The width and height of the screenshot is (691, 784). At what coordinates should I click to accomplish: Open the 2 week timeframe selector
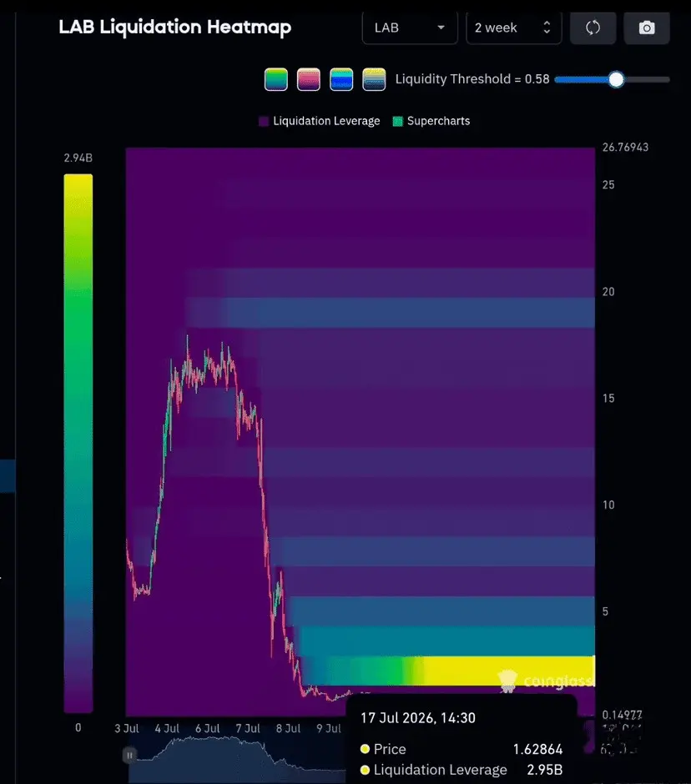(513, 28)
